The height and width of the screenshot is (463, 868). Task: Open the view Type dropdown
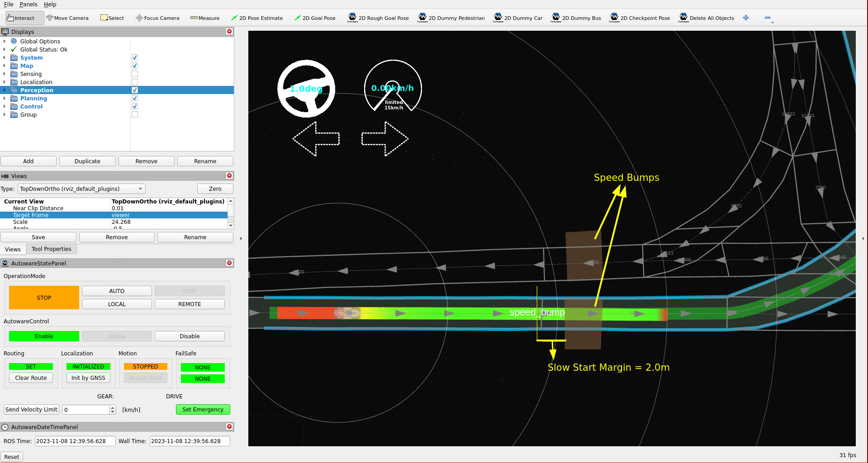(81, 189)
